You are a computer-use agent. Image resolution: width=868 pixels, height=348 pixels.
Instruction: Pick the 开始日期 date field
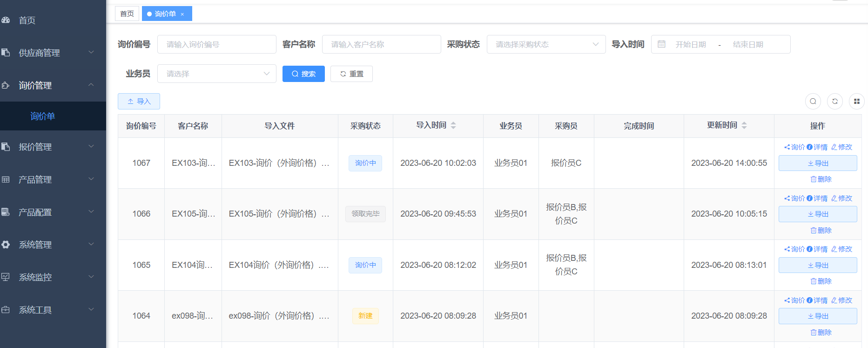pyautogui.click(x=691, y=44)
